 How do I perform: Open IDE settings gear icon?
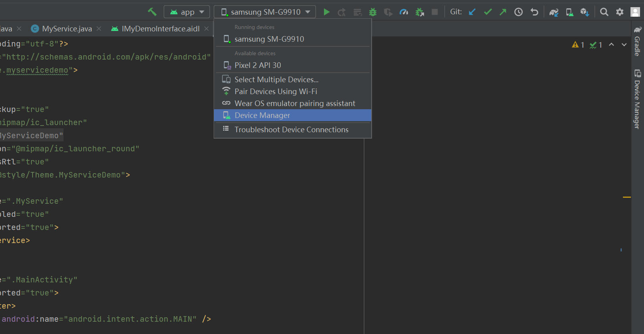(x=620, y=12)
